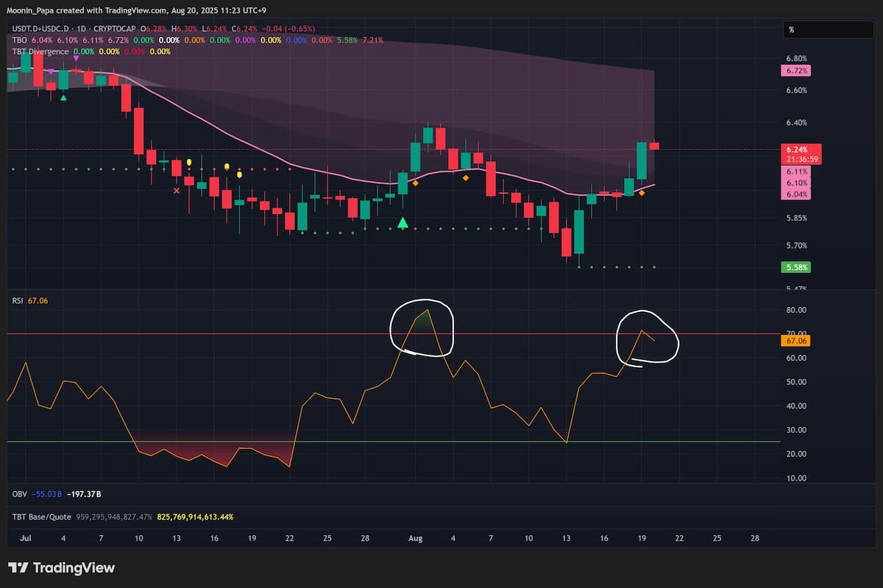Image resolution: width=883 pixels, height=588 pixels.
Task: Click the orange diamond near Aug 19 candle
Action: [642, 193]
